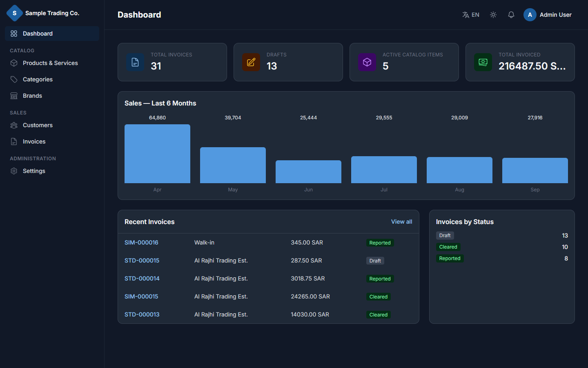Click the Total Invoices document icon
Viewport: 588px width, 368px height.
[x=135, y=62]
